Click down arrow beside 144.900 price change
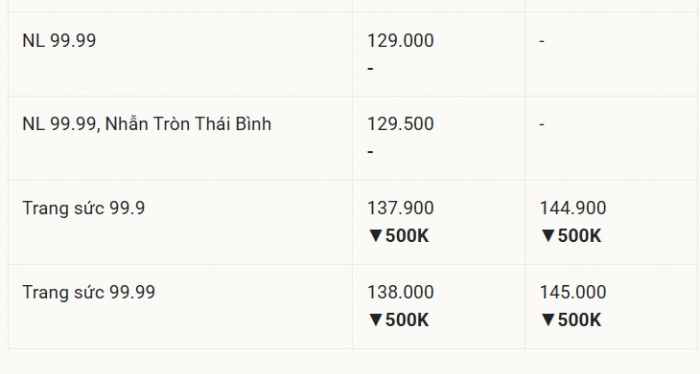700x374 pixels. 548,236
